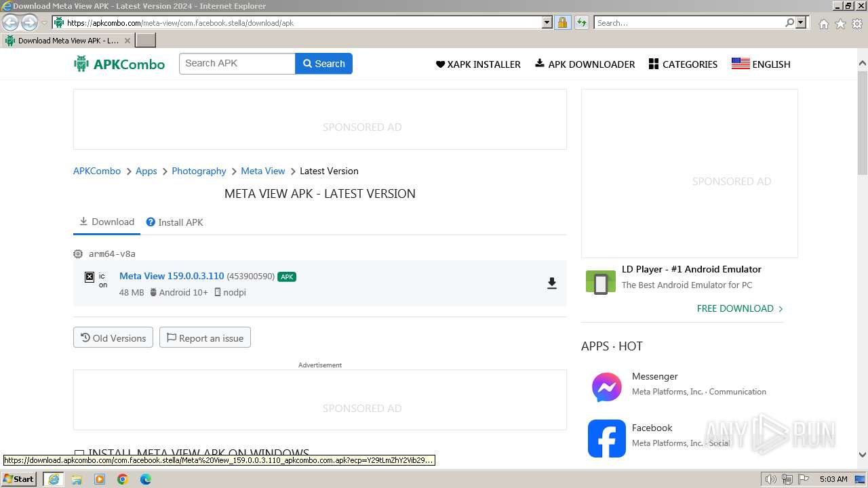868x488 pixels.
Task: Focus the browser Search box
Action: click(689, 22)
